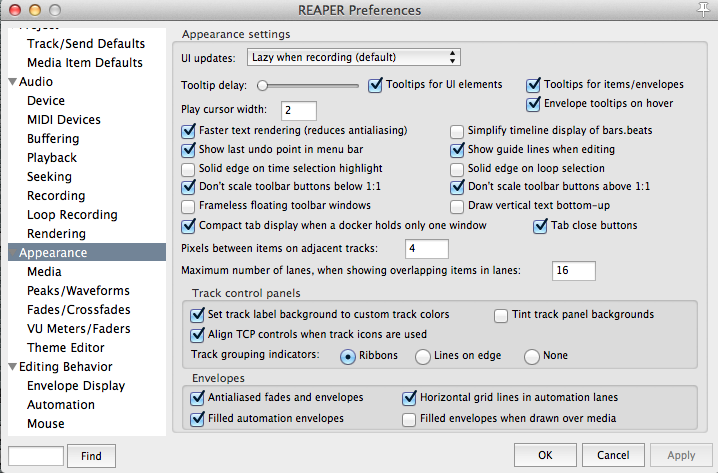Disable Horizontal grid lines in automation lanes

[409, 398]
